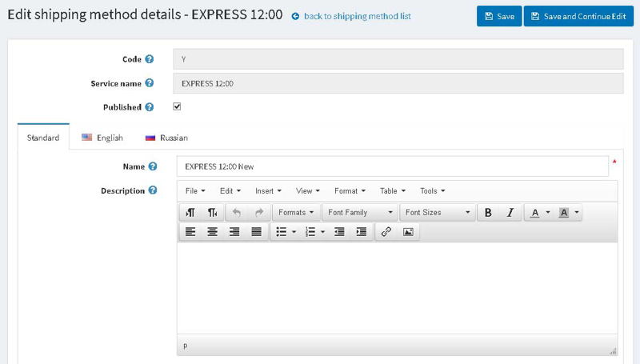Image resolution: width=640 pixels, height=364 pixels.
Task: Open the bullet list style arrow
Action: coord(294,232)
